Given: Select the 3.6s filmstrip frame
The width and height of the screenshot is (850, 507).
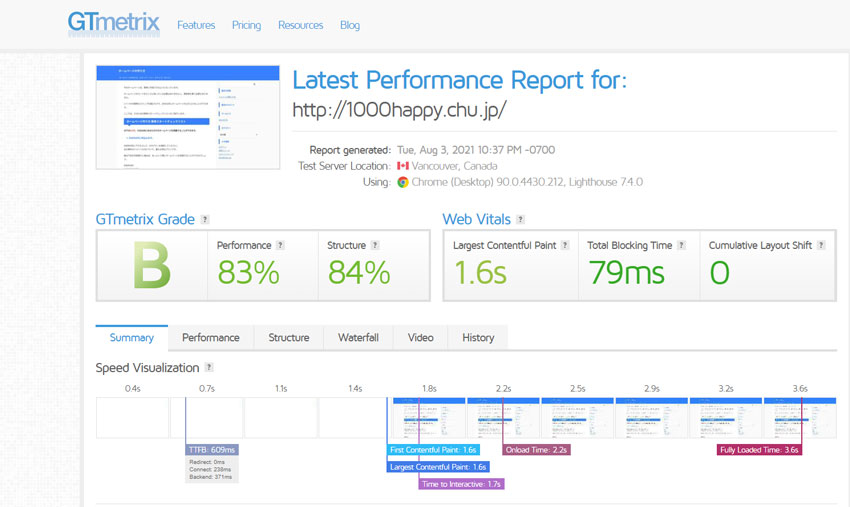Looking at the screenshot, I should 800,418.
